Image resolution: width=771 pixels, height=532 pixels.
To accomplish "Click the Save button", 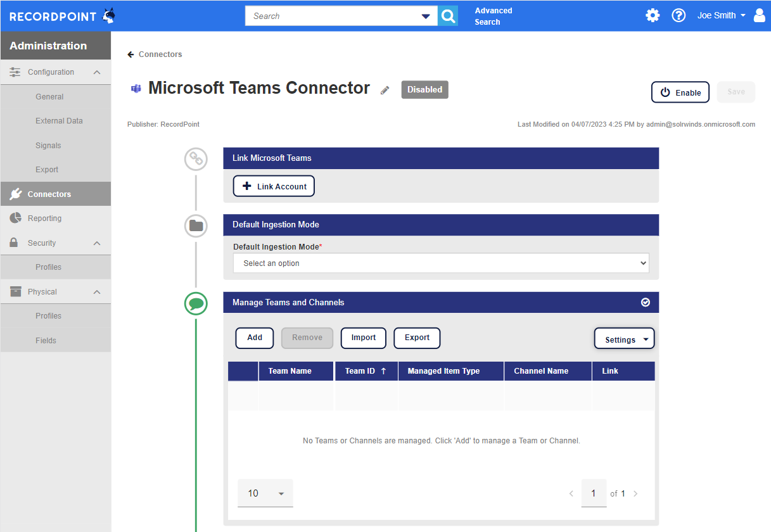I will [736, 92].
